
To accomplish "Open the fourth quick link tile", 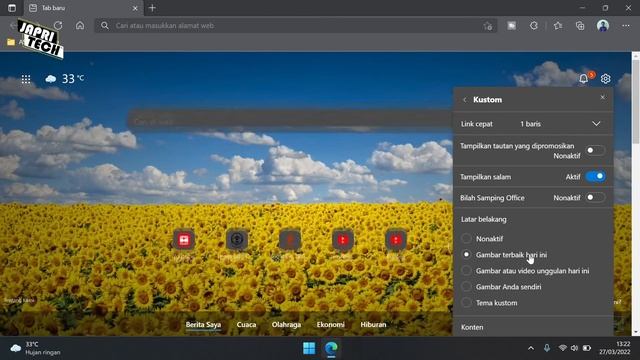I will [343, 240].
